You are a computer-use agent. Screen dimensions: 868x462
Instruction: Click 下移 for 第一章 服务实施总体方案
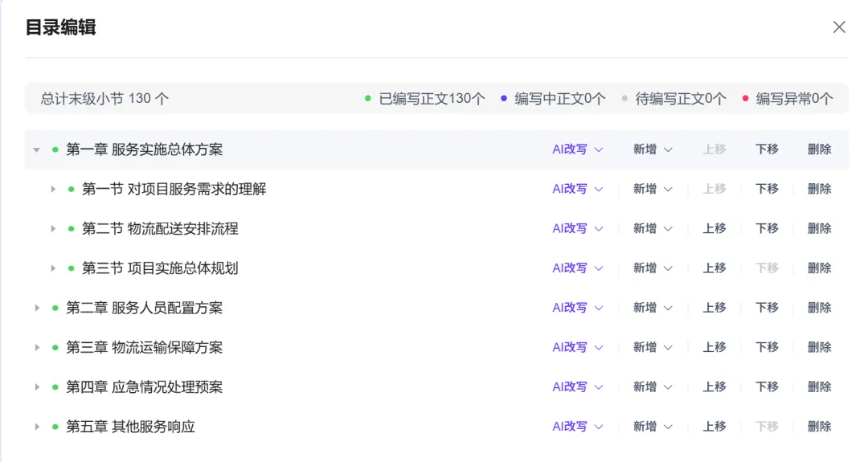pyautogui.click(x=767, y=149)
